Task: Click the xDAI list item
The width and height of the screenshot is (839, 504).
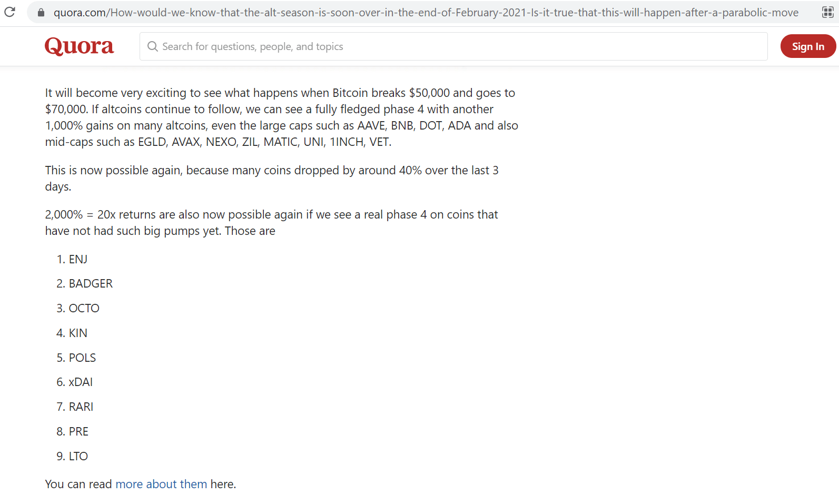Action: coord(81,382)
